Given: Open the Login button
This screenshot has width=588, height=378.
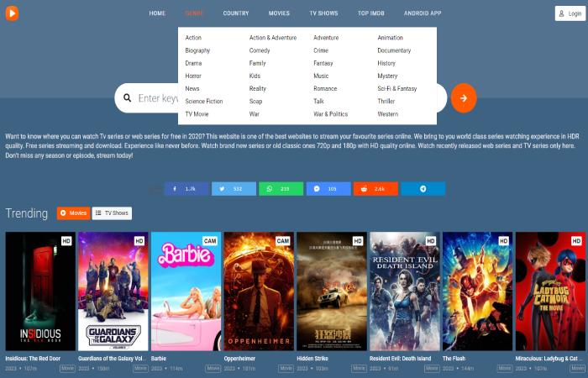Looking at the screenshot, I should coord(570,13).
